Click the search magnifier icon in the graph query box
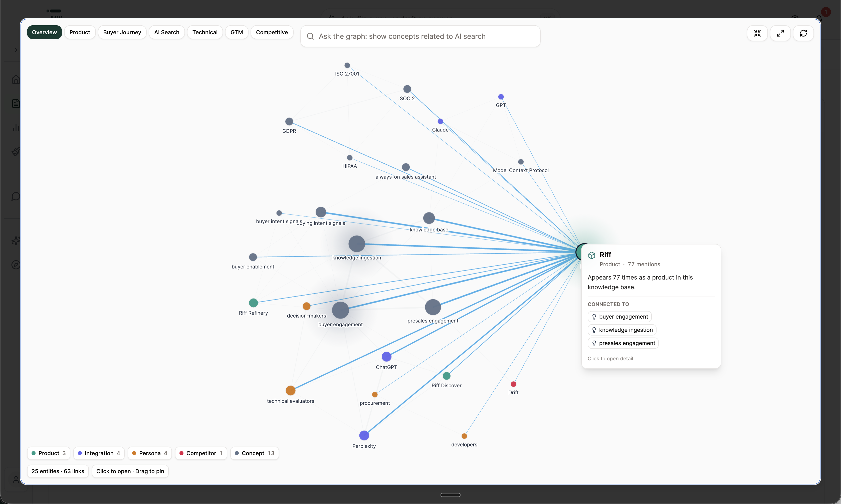 coord(310,36)
